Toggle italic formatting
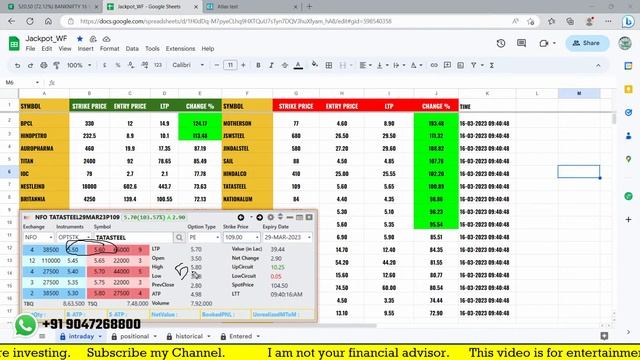640x360 pixels. coord(271,65)
